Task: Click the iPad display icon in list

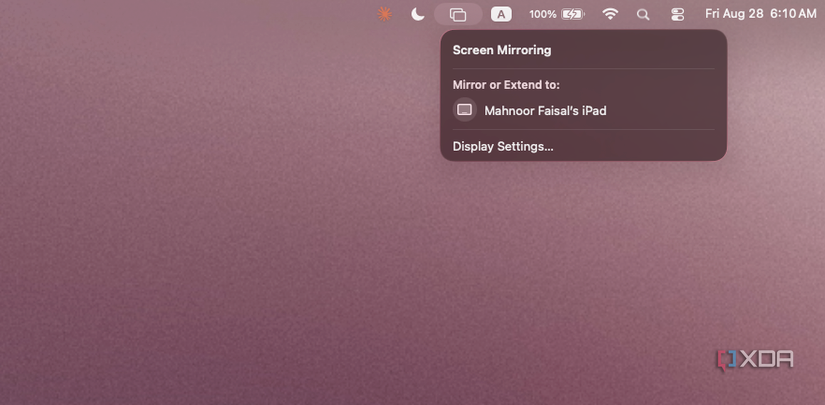Action: point(465,110)
